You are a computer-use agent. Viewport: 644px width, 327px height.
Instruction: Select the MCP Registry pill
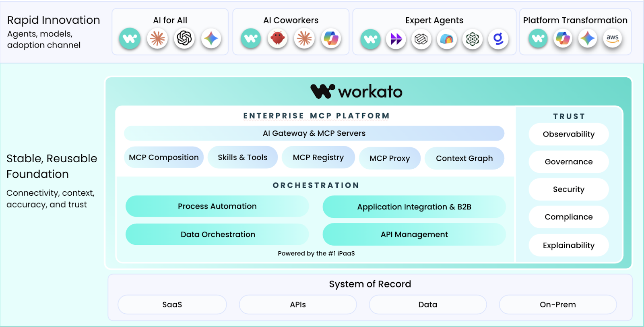coord(318,157)
